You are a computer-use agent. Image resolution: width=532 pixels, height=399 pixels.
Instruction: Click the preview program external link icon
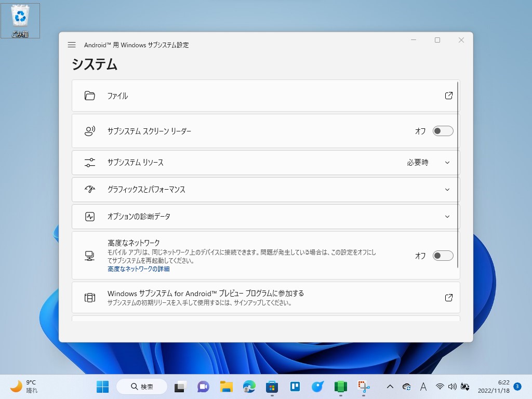(x=448, y=298)
